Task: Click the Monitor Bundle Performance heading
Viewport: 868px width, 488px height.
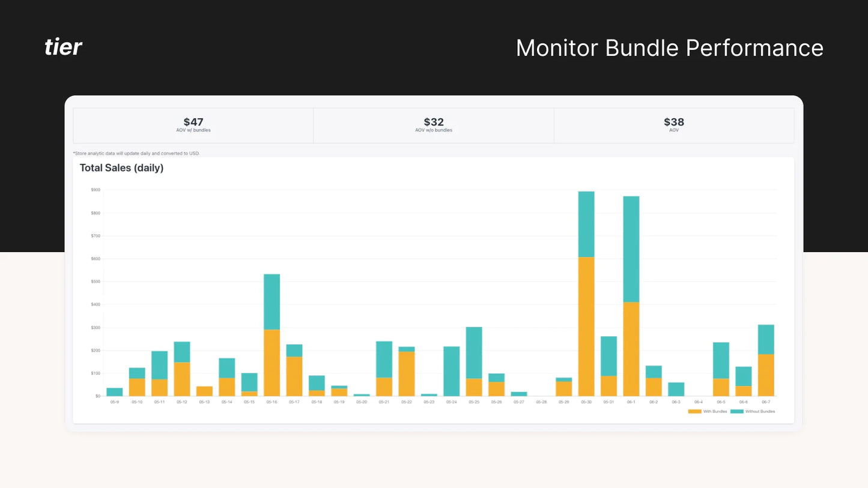Action: pos(669,48)
